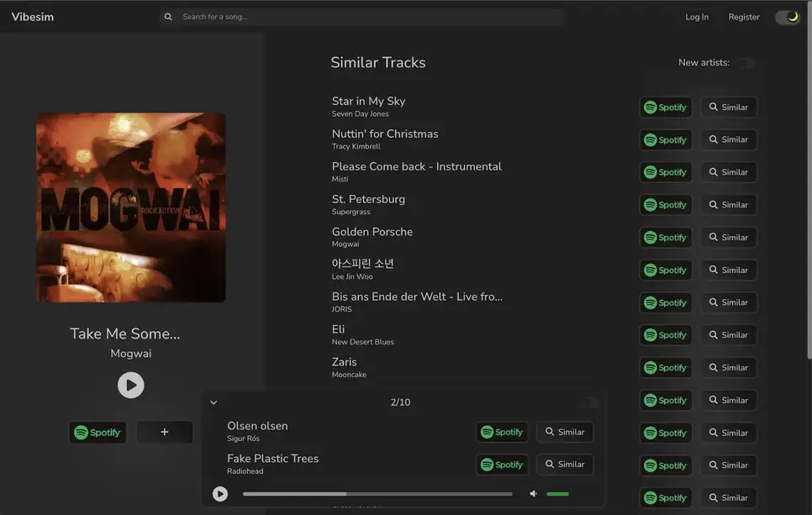This screenshot has width=812, height=515.
Task: Find tracks similar to Lee Jin Woo song
Action: 729,271
